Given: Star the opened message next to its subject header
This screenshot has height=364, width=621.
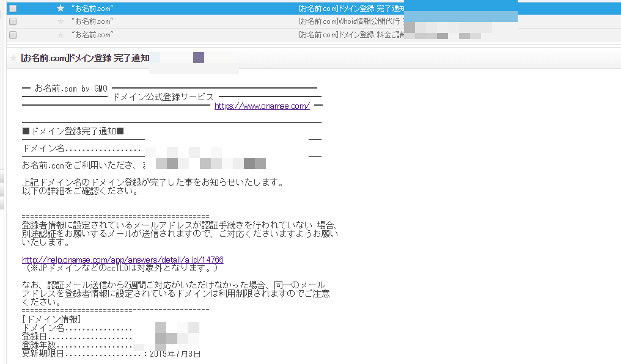Looking at the screenshot, I should click(13, 58).
